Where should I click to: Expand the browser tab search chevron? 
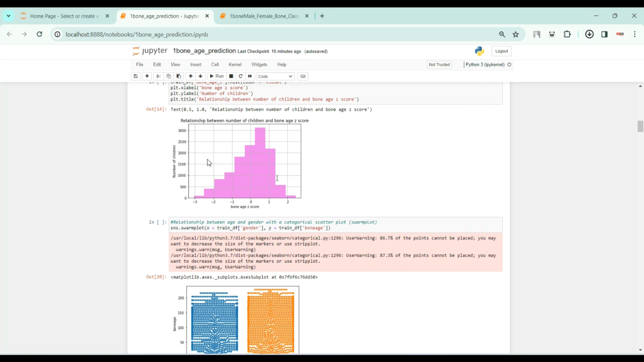[x=9, y=16]
